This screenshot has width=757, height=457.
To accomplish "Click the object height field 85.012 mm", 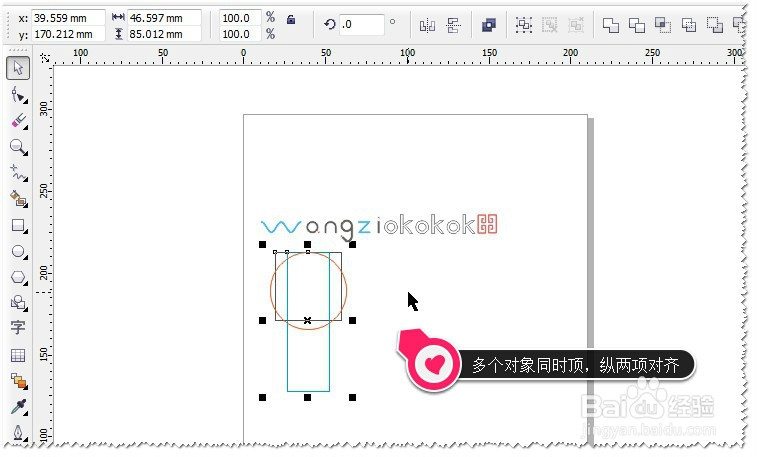I will tap(164, 34).
